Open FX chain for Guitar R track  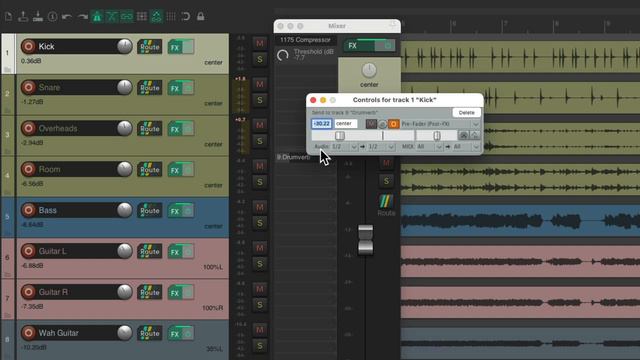[x=175, y=293]
